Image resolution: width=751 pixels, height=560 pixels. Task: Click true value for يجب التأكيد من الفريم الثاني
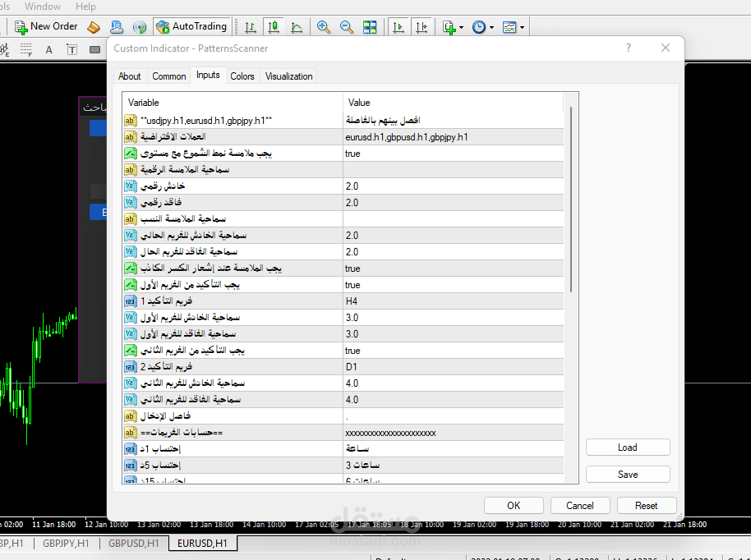pyautogui.click(x=453, y=351)
